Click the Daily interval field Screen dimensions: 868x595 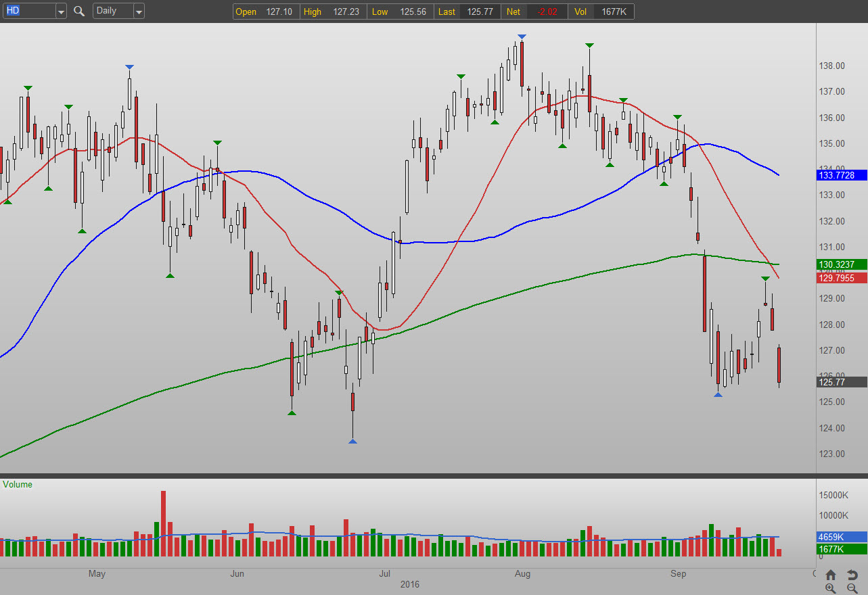click(113, 11)
